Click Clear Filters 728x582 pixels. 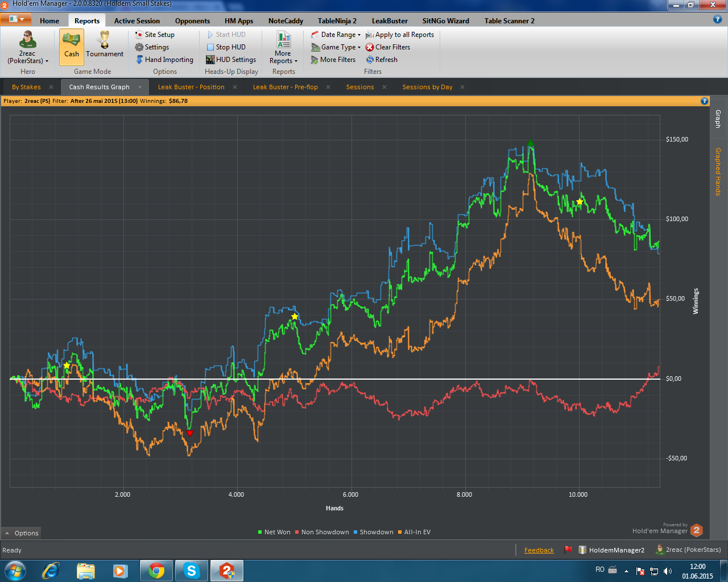(388, 47)
